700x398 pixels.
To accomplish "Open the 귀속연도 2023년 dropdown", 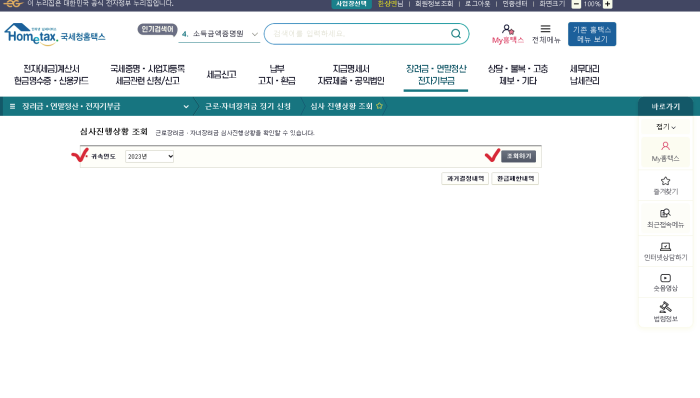I will pos(150,156).
